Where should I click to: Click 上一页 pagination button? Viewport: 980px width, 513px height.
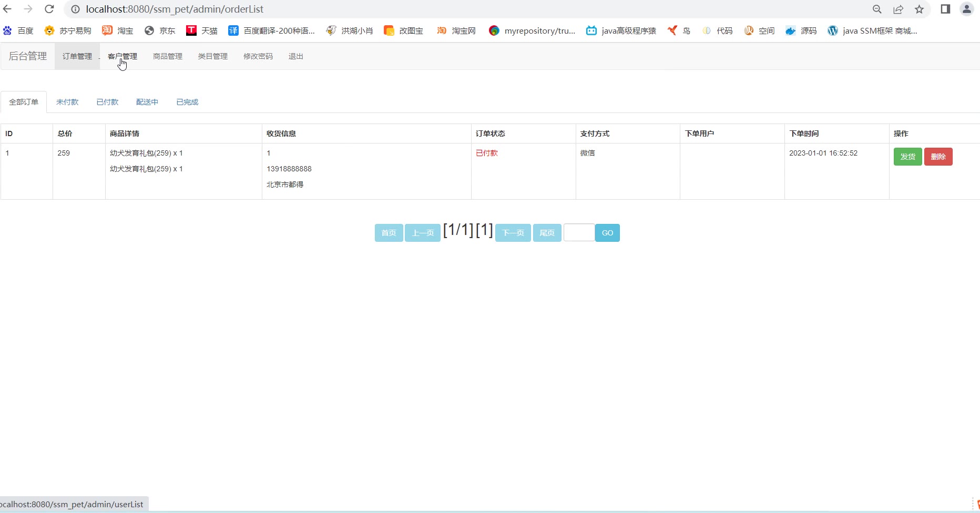coord(423,233)
